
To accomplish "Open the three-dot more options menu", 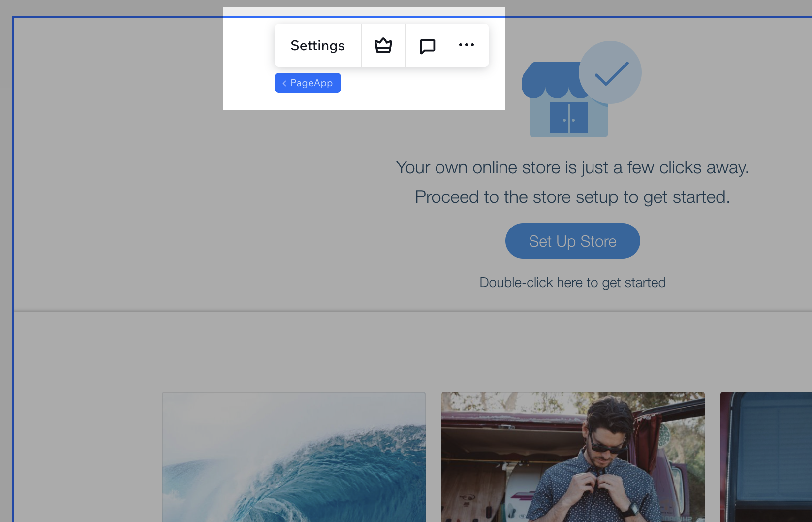I will (466, 45).
